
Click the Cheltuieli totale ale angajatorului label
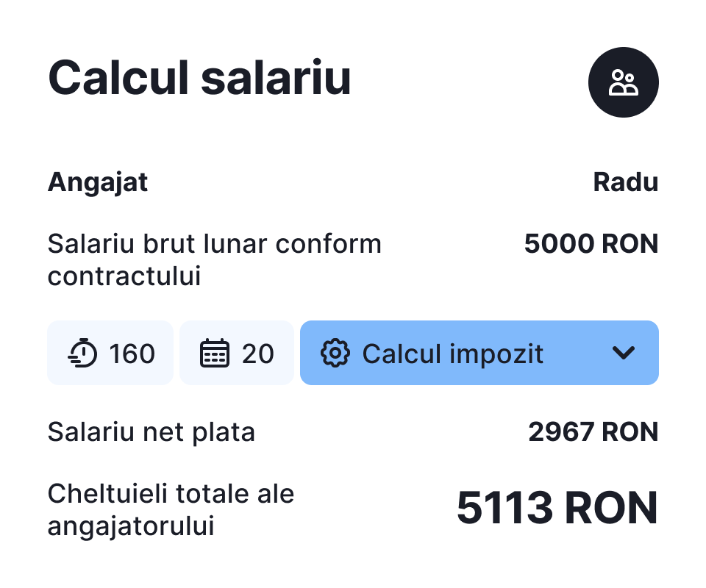[171, 494]
